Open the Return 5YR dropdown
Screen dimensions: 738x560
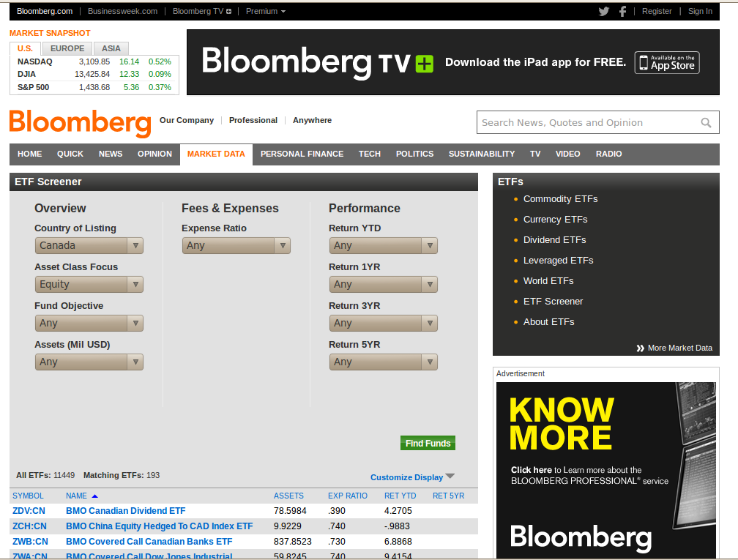pyautogui.click(x=384, y=362)
